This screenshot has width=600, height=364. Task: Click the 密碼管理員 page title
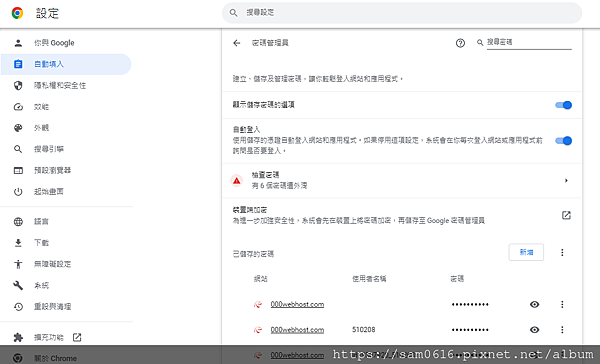tap(270, 43)
